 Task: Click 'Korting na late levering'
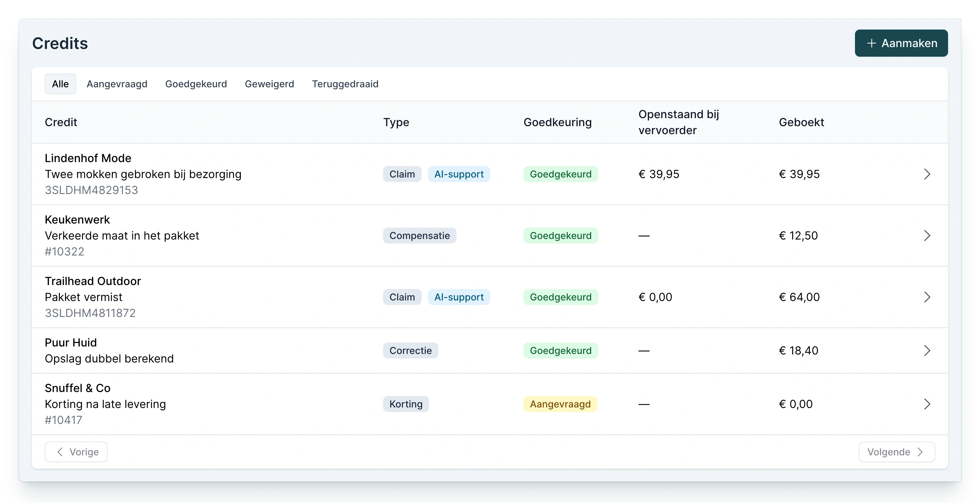point(105,404)
